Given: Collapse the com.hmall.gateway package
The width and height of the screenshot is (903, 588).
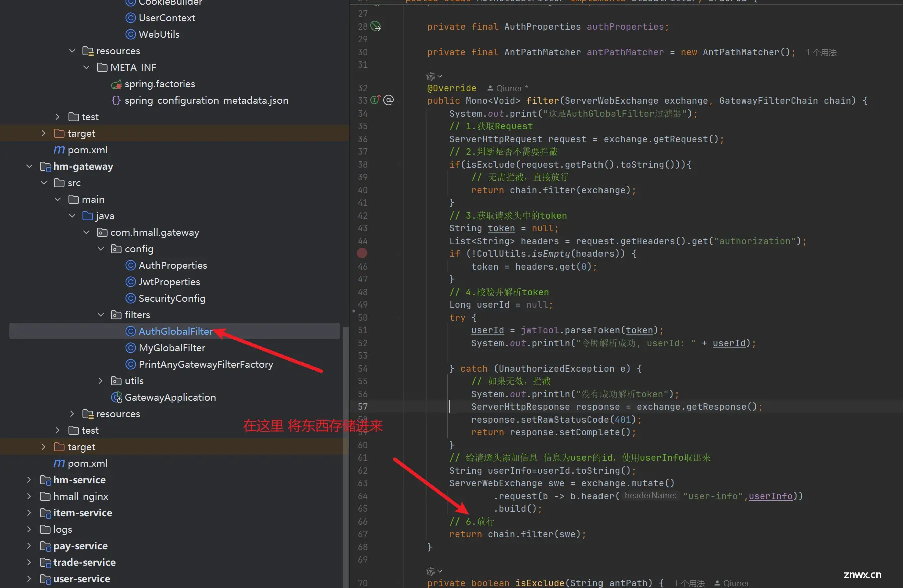Looking at the screenshot, I should (86, 232).
